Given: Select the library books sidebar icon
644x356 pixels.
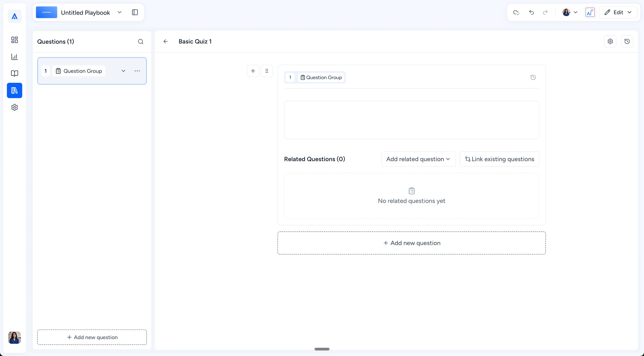Looking at the screenshot, I should pos(14,91).
